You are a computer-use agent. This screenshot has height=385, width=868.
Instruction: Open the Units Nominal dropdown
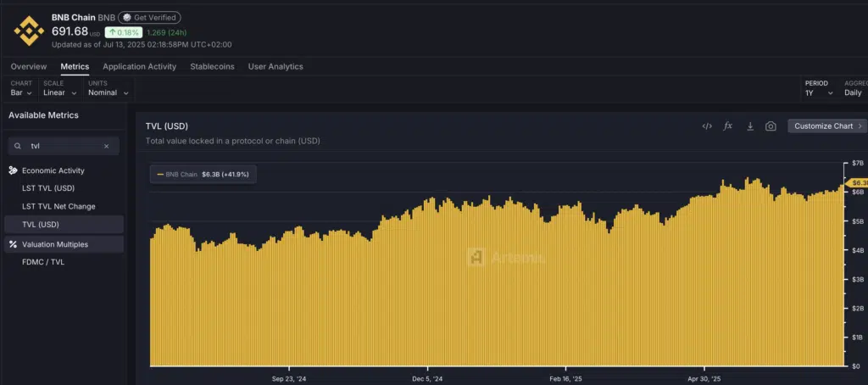pos(108,92)
